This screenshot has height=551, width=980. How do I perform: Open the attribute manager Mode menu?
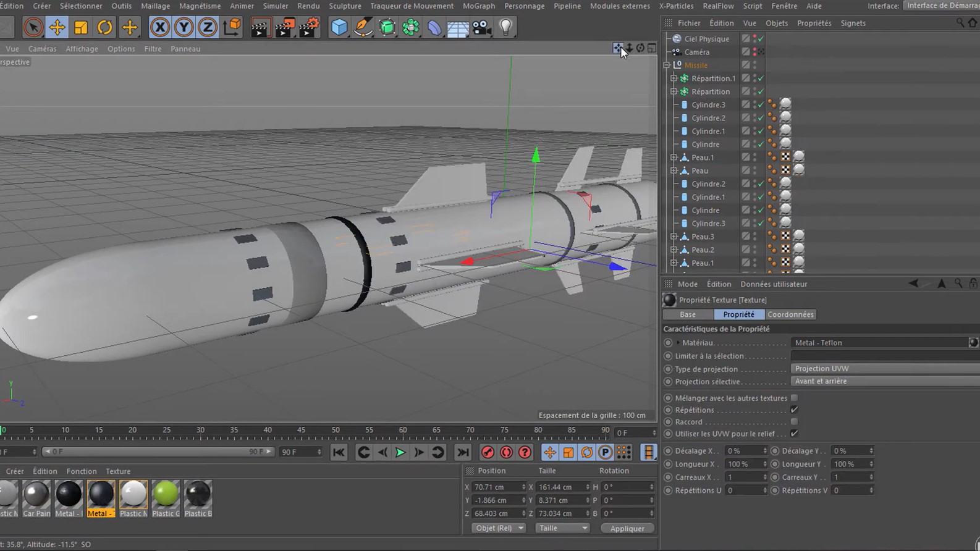687,284
